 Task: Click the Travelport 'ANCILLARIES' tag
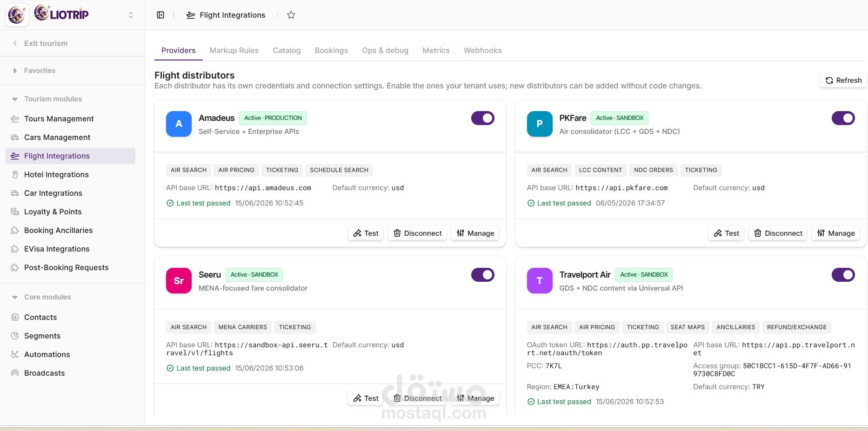tap(736, 327)
